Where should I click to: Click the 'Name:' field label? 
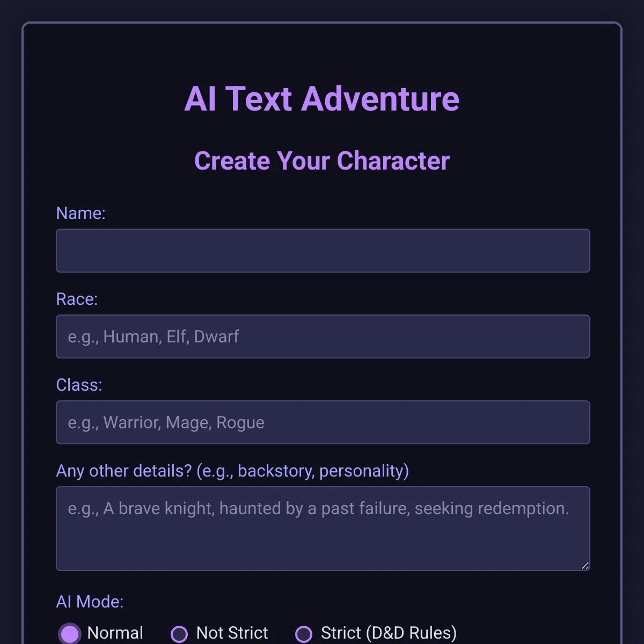point(80,213)
